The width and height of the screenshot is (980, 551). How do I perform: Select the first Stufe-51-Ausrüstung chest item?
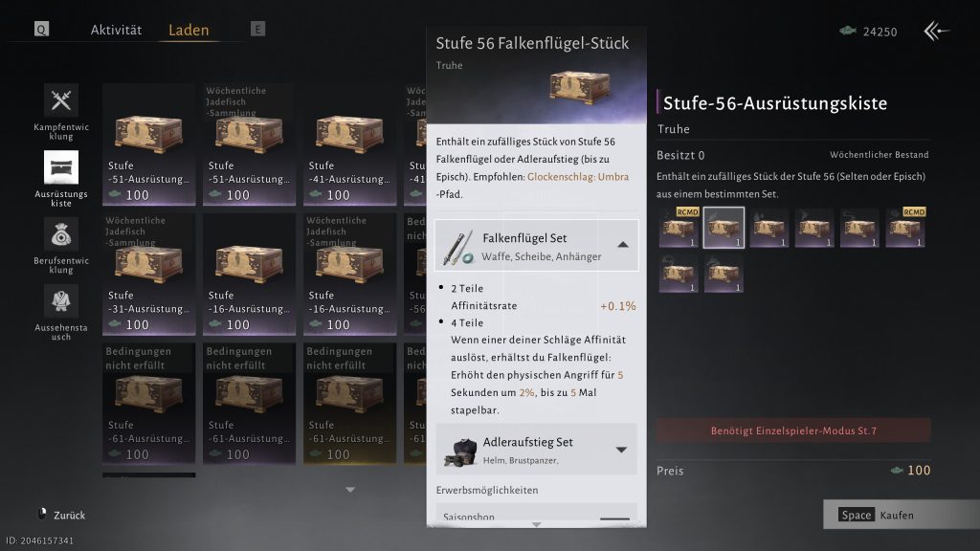click(148, 144)
